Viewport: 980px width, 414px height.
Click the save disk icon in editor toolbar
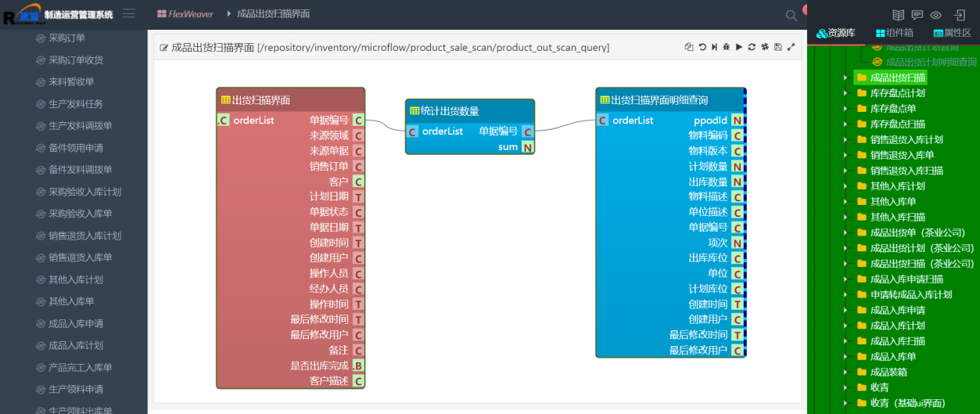(777, 48)
